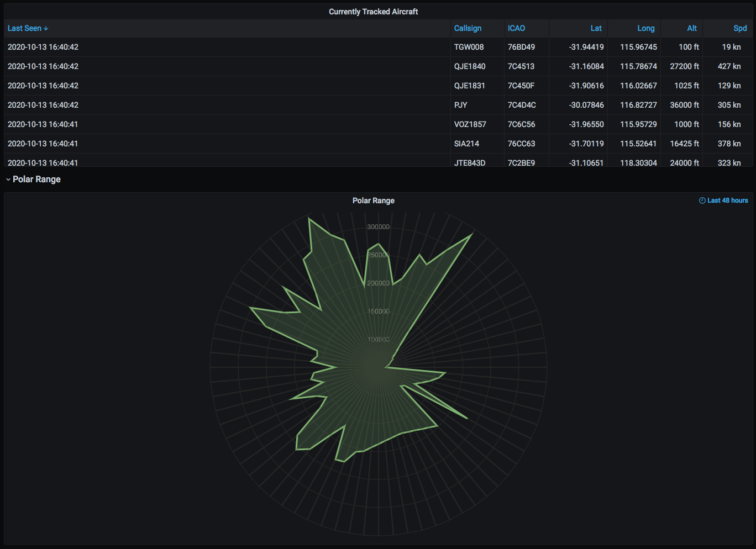Click speed value 305 kn
This screenshot has height=549, width=756.
click(x=729, y=105)
